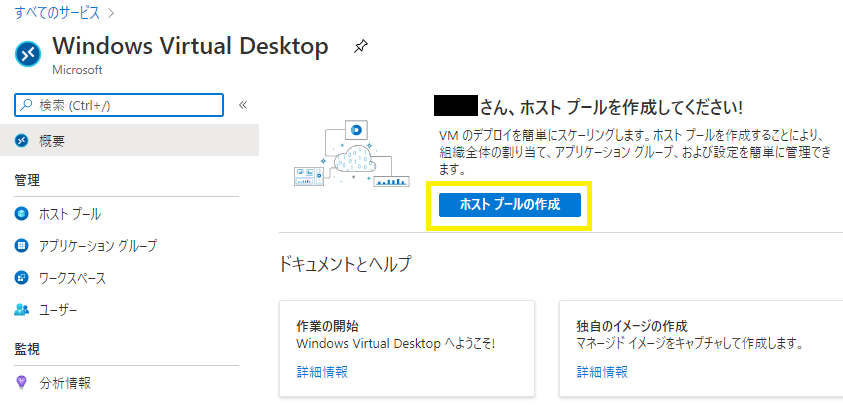The image size is (843, 407).
Task: Click the 作業の開始 card title
Action: click(327, 326)
